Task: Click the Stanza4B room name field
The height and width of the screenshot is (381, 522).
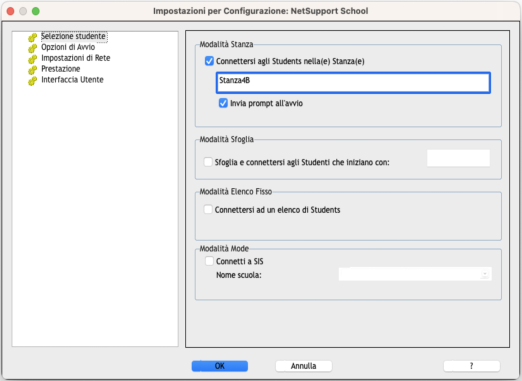Action: click(x=353, y=82)
